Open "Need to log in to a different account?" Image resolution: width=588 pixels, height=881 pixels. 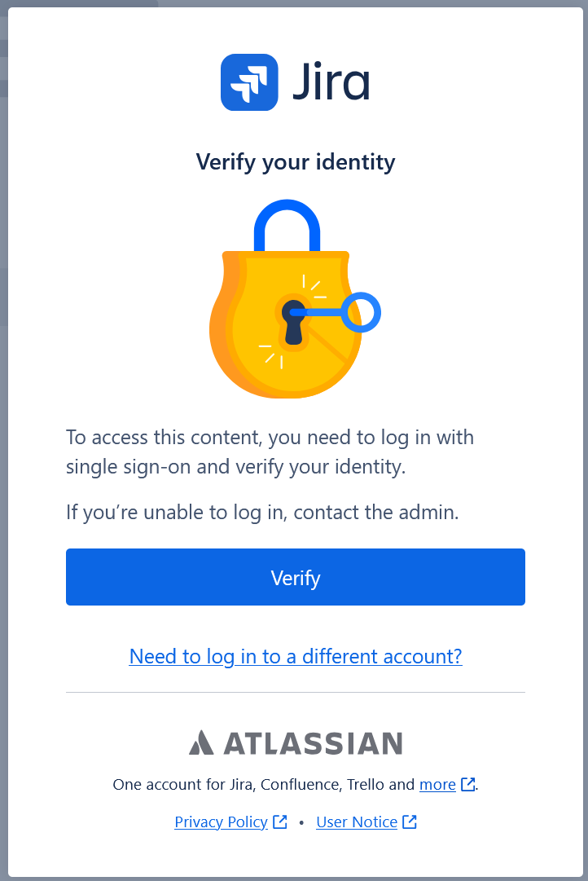click(296, 656)
